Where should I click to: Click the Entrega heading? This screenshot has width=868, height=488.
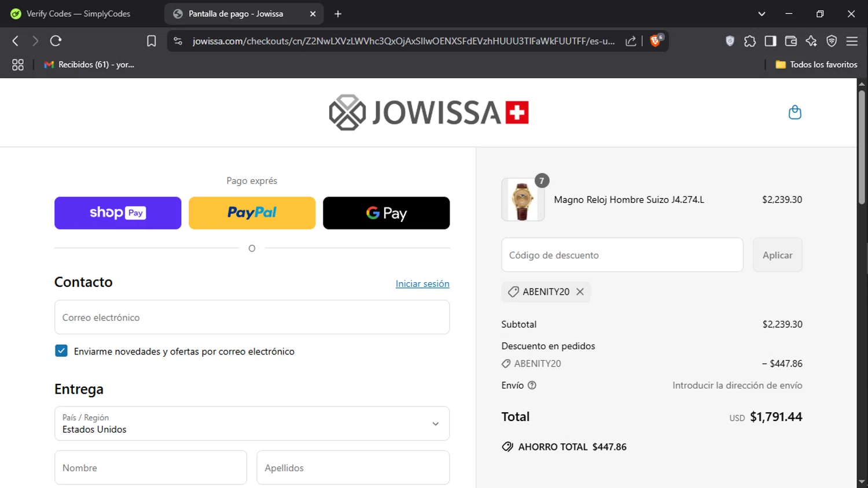pos(79,389)
